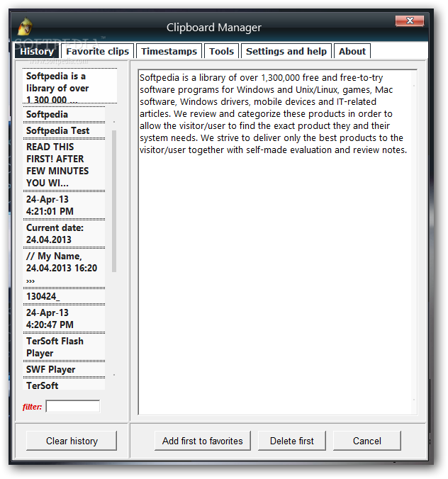Viewport: 448px width, 479px height.
Task: Click the history list scrollbar thumb
Action: coord(114,201)
